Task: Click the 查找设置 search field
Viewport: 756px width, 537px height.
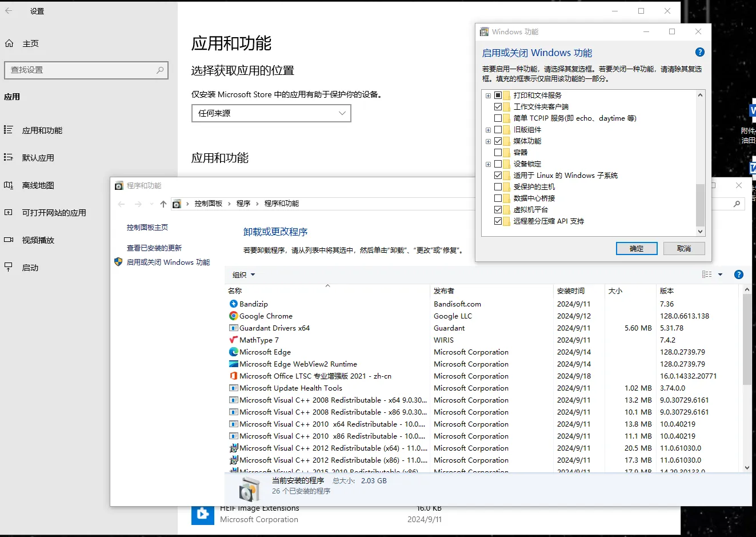Action: (x=86, y=70)
